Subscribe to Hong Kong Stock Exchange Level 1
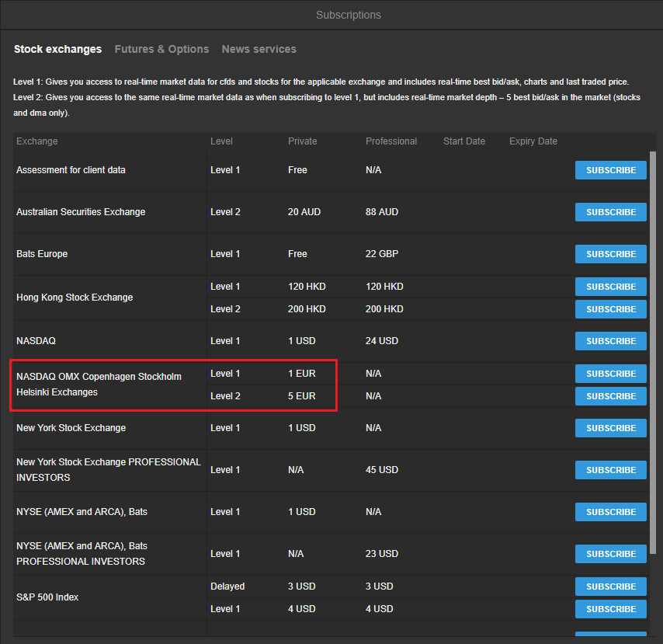This screenshot has height=644, width=663. click(x=610, y=287)
